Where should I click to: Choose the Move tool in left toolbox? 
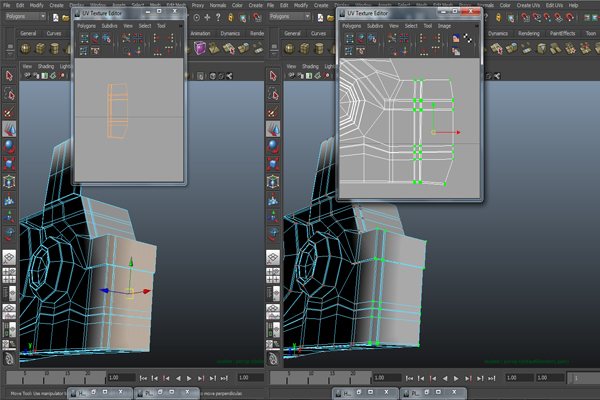[9, 129]
